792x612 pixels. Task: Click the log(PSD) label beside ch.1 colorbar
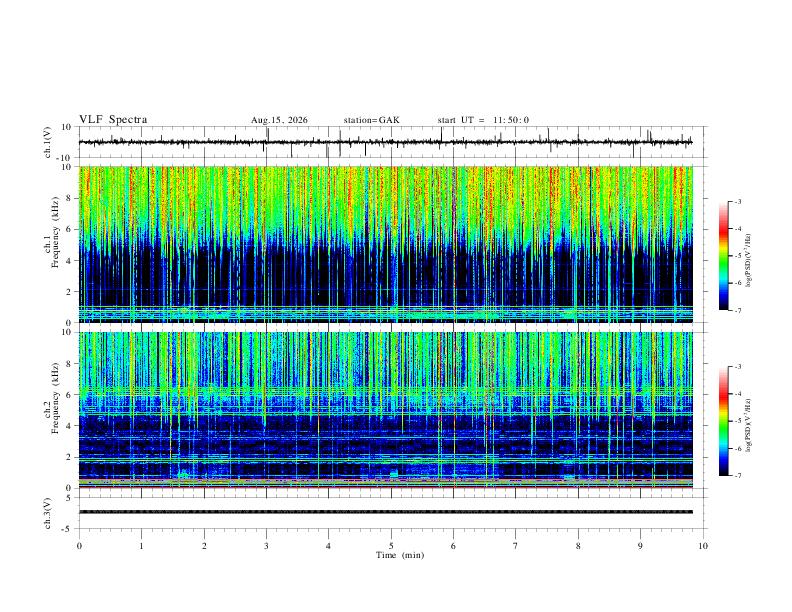[x=748, y=261]
